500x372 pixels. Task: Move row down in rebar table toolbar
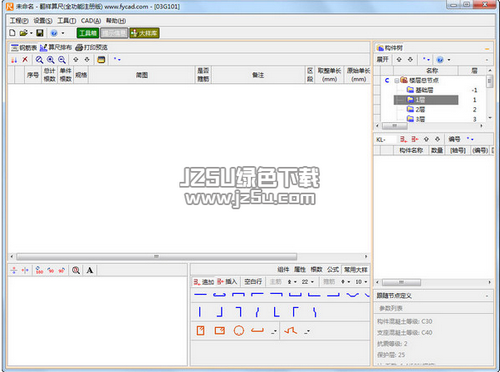(x=87, y=59)
